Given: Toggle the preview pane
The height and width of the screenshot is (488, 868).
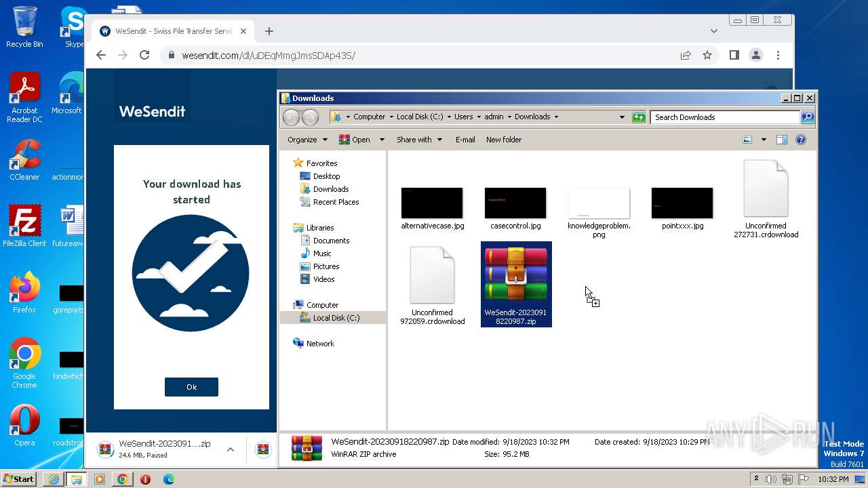Looking at the screenshot, I should (x=782, y=140).
